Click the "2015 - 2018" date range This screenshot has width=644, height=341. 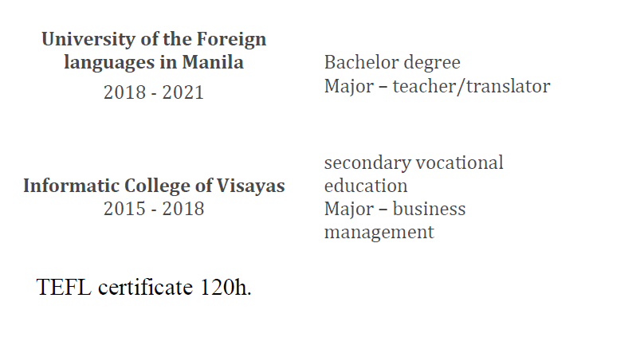coord(154,210)
